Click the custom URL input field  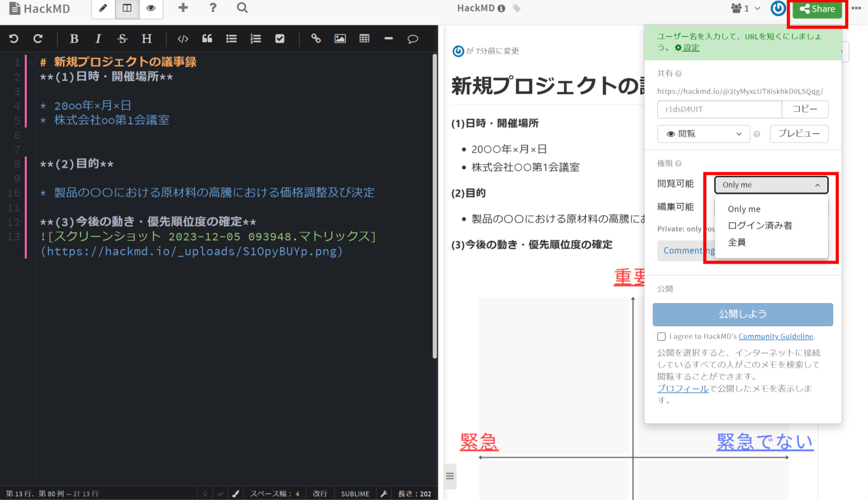(x=719, y=110)
